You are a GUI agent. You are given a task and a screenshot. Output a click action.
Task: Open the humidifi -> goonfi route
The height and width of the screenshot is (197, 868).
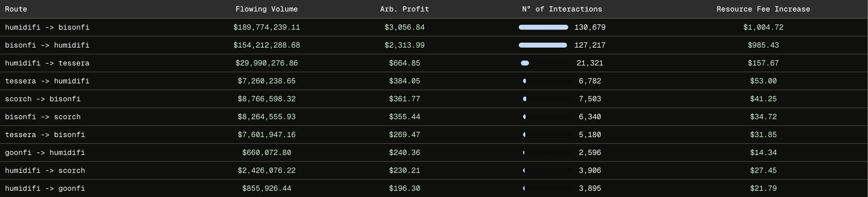point(434,188)
